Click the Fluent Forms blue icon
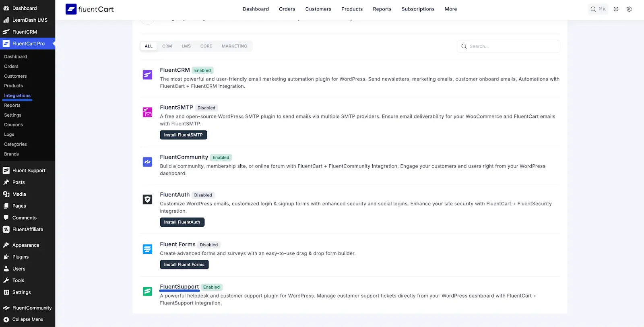The height and width of the screenshot is (327, 644). pos(147,249)
